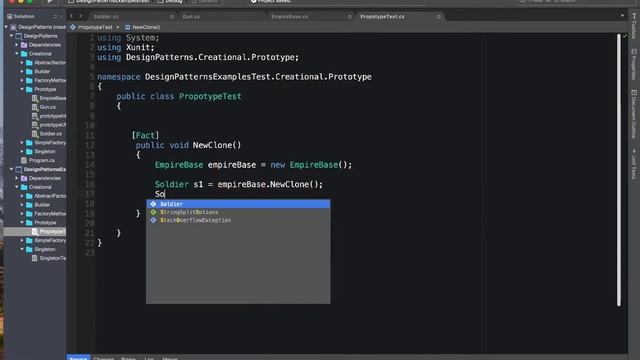Select the PropotypeTest.cs editor tab

(382, 17)
